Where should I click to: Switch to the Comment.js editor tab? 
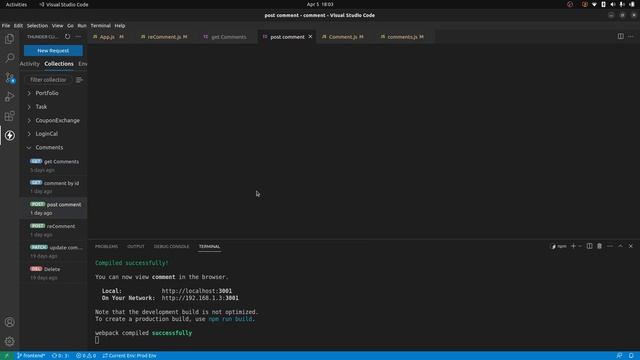tap(343, 37)
